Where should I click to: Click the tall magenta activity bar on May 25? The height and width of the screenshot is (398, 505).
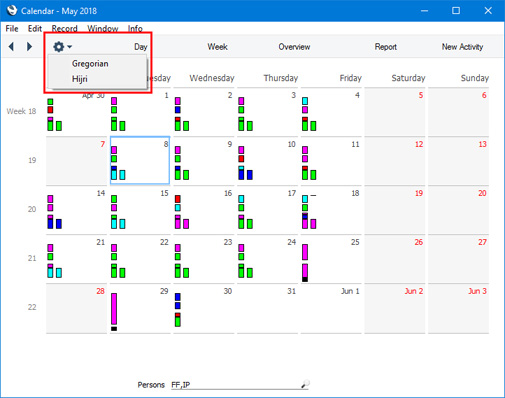point(305,252)
